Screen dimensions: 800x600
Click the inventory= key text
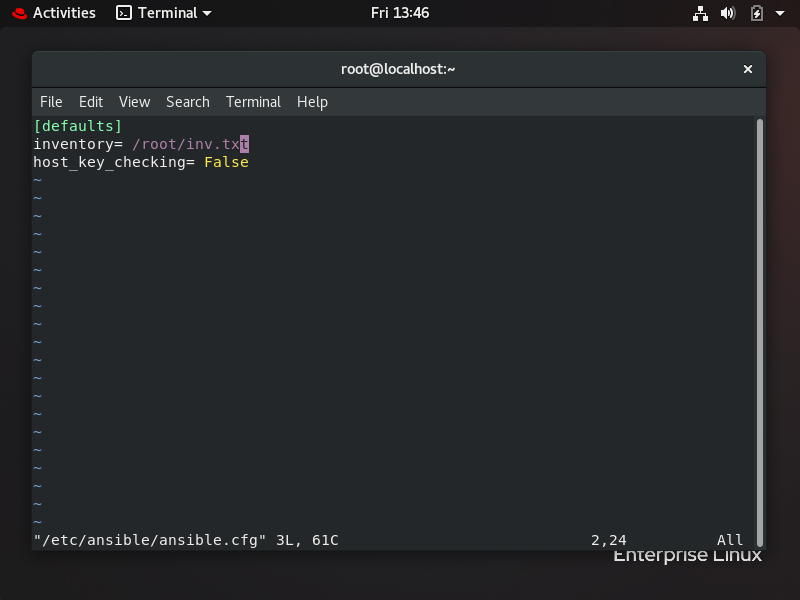pyautogui.click(x=78, y=144)
